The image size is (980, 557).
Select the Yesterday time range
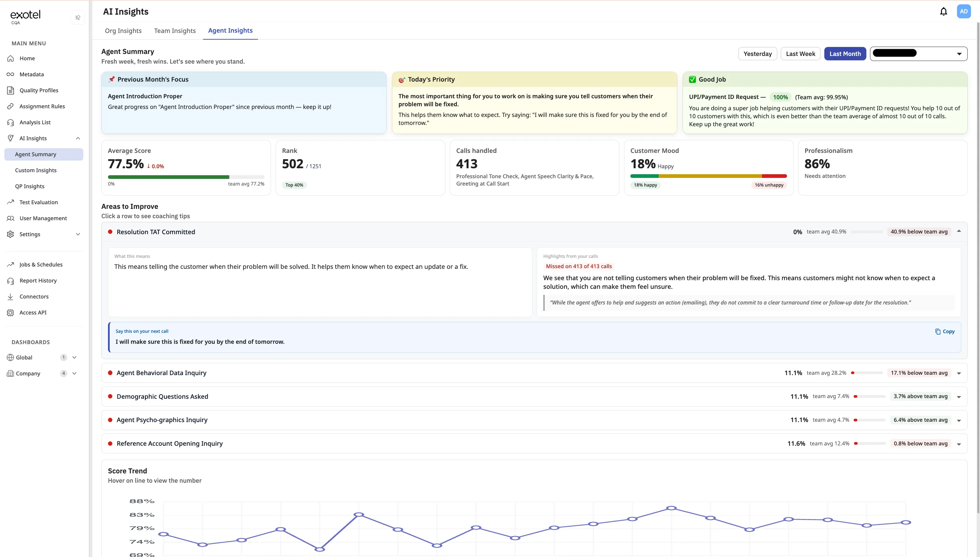pos(757,54)
